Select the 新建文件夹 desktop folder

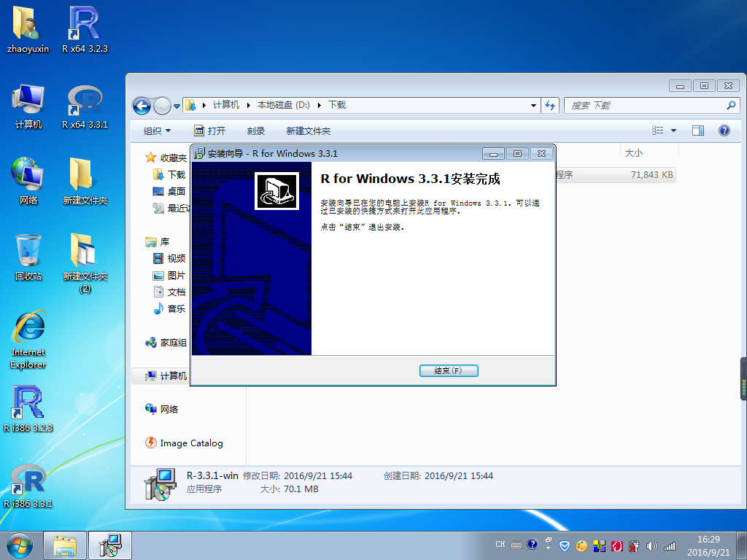coord(85,181)
